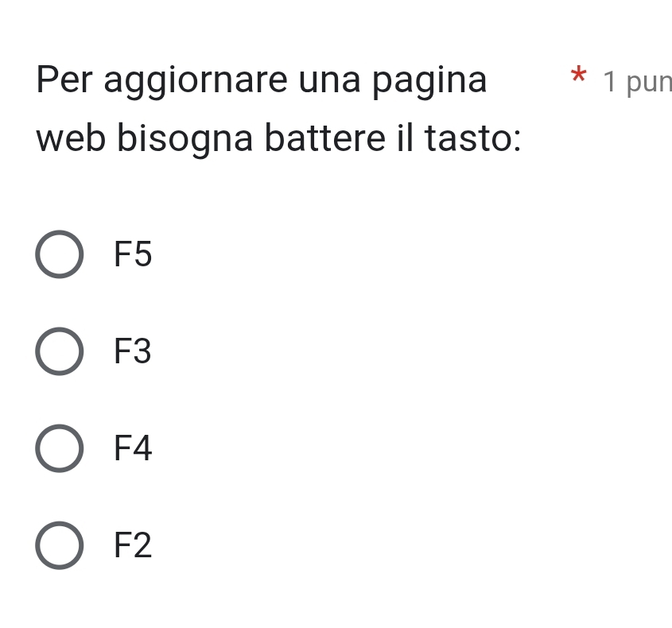672x628 pixels.
Task: Click the F2 answer label text
Action: [133, 545]
